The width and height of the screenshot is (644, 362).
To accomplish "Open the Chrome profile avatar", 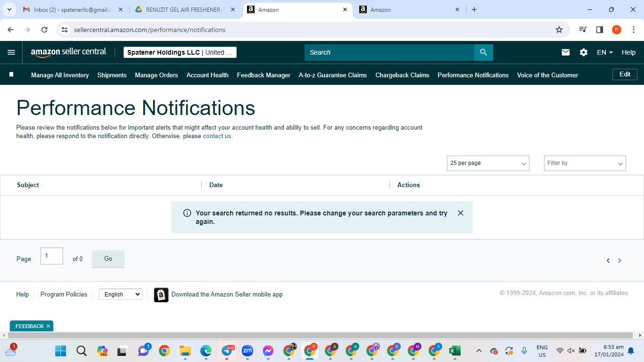I will pos(617,30).
